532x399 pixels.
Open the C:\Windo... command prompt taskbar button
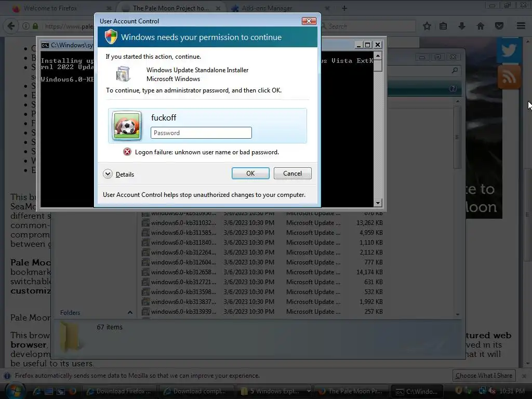point(417,391)
